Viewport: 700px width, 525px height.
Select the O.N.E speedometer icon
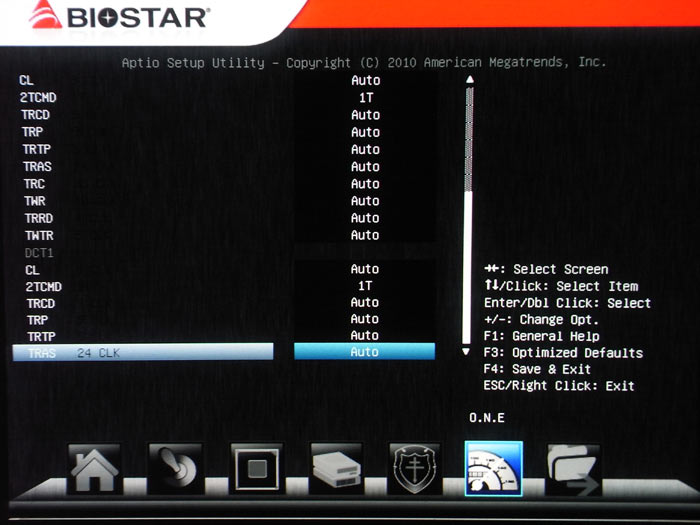[494, 468]
